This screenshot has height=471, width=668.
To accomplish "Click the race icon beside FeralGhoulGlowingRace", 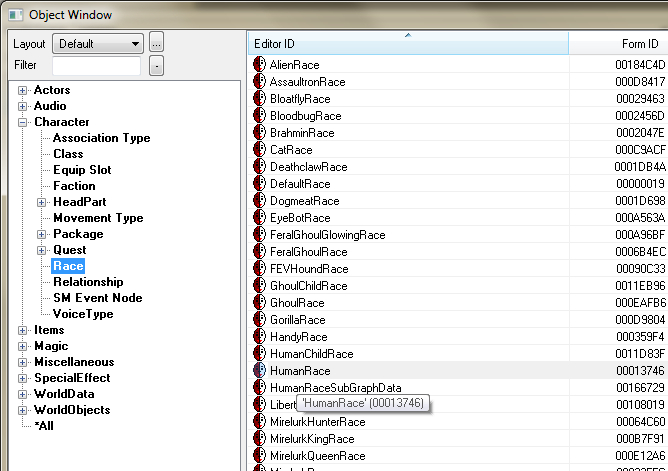I will point(259,235).
